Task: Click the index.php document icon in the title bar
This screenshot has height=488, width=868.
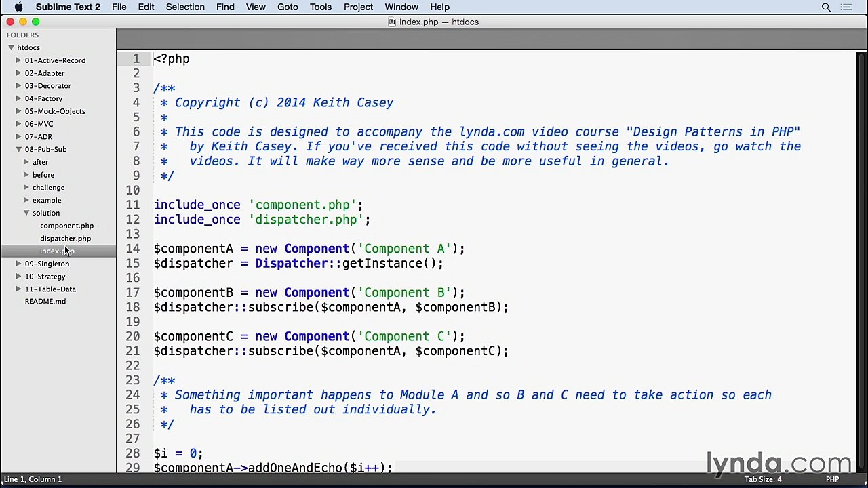Action: click(392, 22)
